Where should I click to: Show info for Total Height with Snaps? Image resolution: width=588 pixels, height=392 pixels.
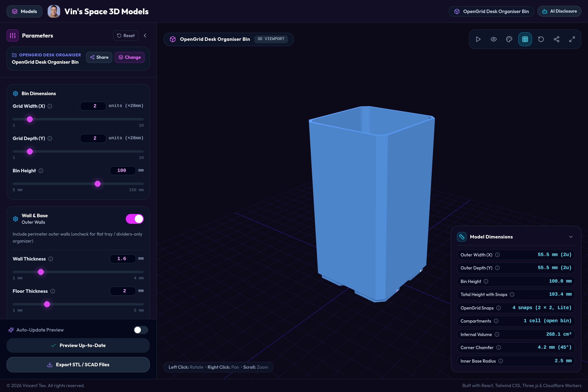point(512,294)
